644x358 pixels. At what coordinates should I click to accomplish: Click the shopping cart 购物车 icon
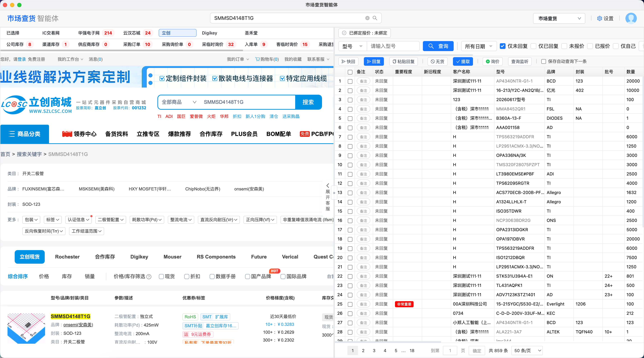257,59
